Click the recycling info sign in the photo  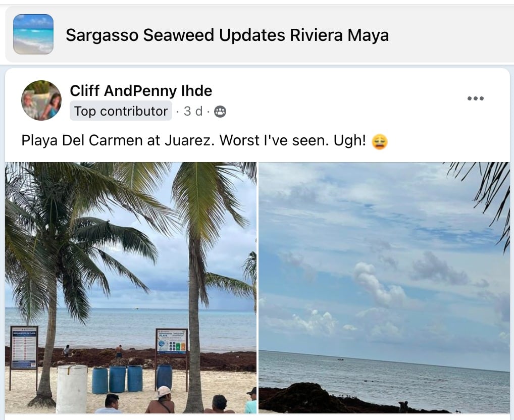[x=172, y=341]
